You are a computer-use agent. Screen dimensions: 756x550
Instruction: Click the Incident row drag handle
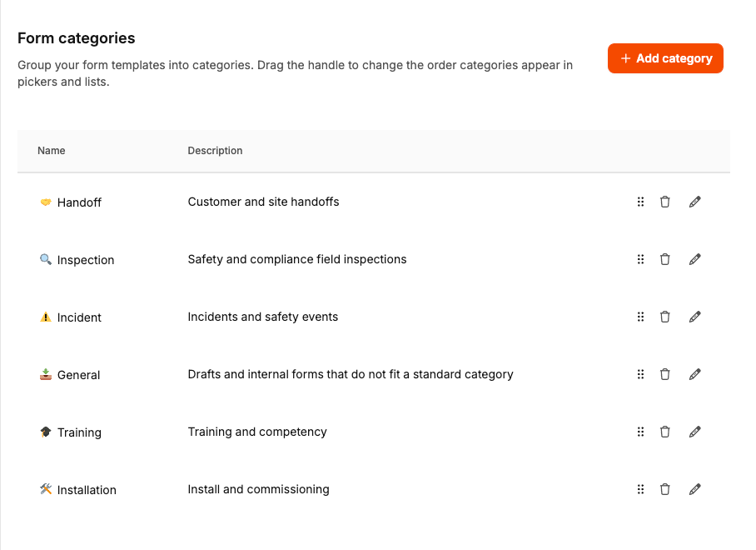[x=640, y=317]
